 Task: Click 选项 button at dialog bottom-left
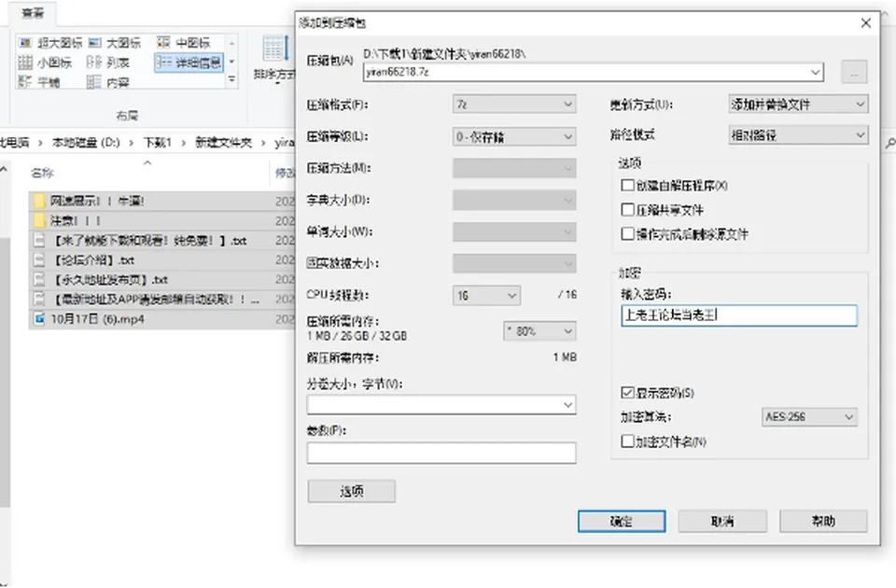pos(352,491)
